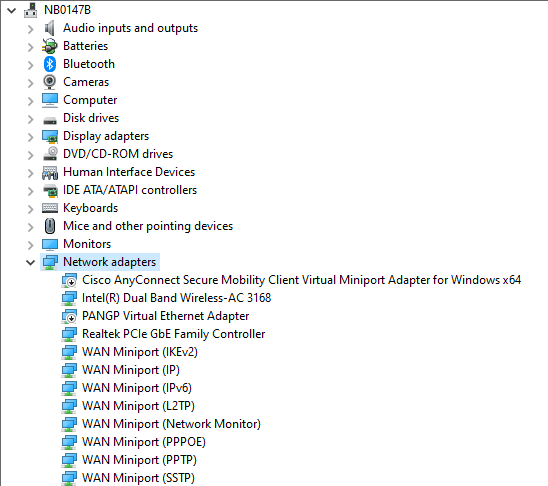
Task: Expand the Display adapters category
Action: [x=31, y=137]
